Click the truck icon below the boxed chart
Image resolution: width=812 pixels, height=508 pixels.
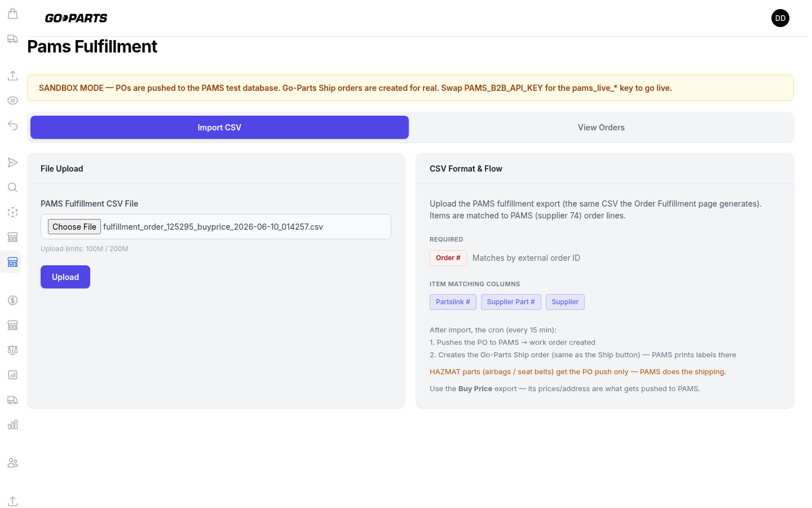click(12, 400)
